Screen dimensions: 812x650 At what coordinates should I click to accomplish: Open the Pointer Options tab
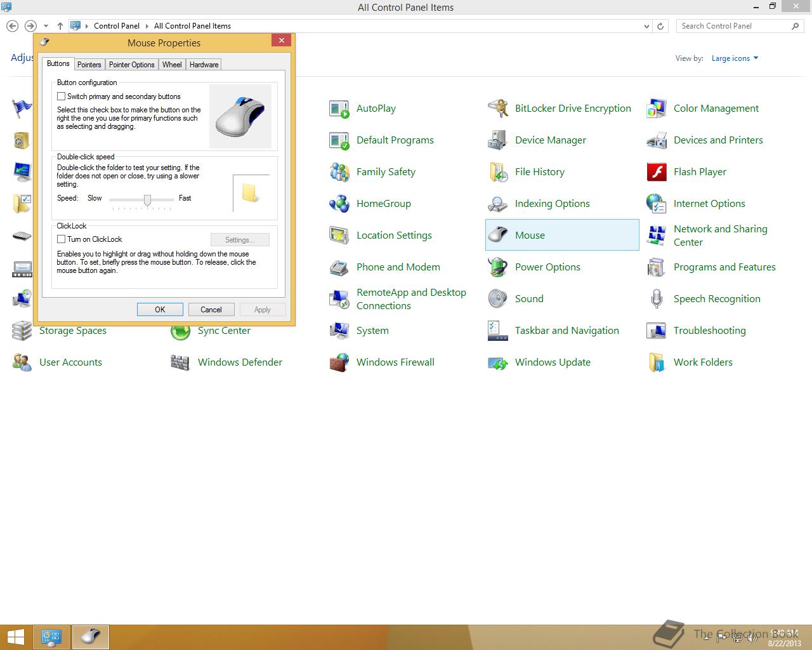pos(131,65)
